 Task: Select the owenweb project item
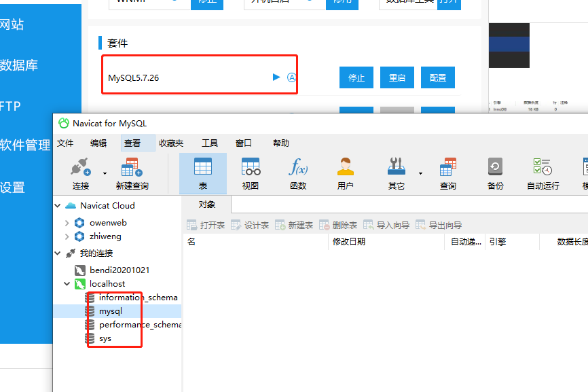[x=108, y=223]
